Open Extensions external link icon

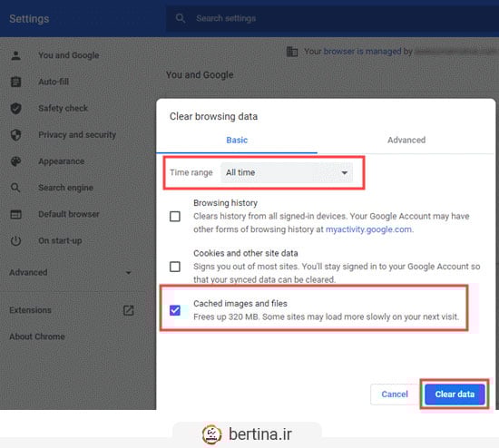(x=128, y=310)
